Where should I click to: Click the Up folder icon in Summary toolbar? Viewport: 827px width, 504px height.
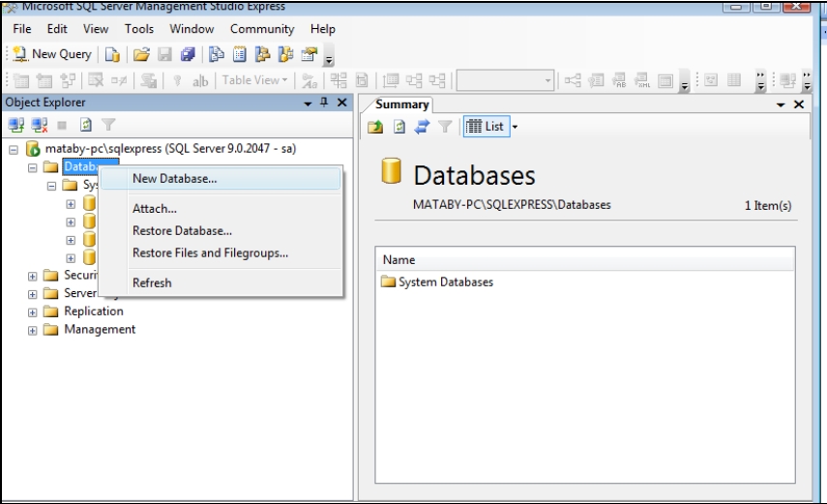click(375, 127)
